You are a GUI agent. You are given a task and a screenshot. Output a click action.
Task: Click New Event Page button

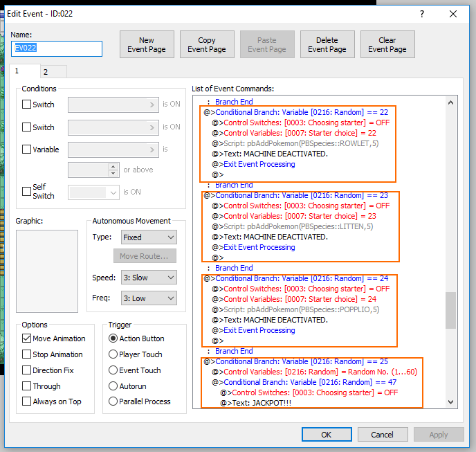[x=147, y=44]
